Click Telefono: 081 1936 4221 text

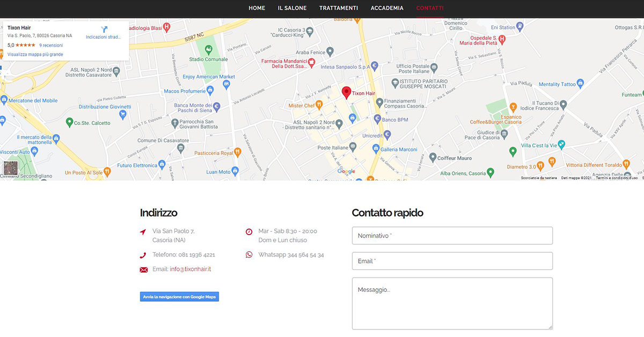184,255
